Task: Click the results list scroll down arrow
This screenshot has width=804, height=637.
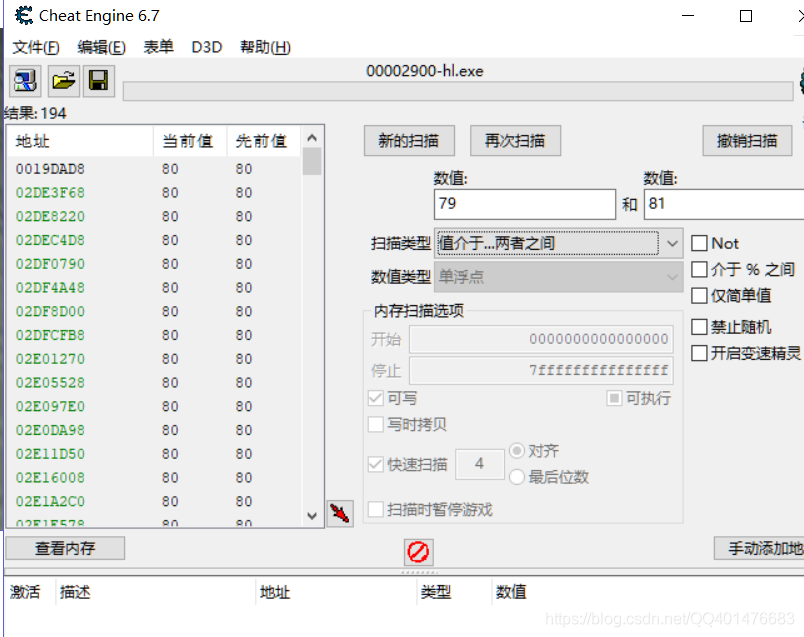Action: coord(312,516)
